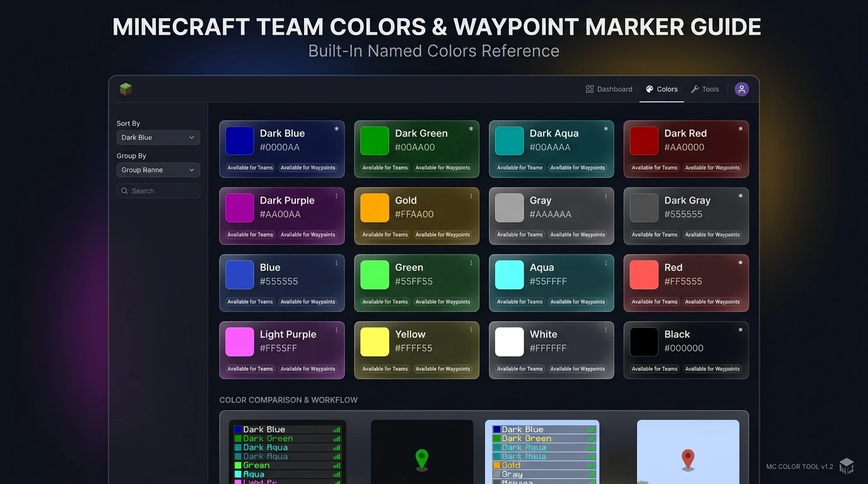Select the Green color swatch
Screen dimensions: 868x484
coord(375,275)
